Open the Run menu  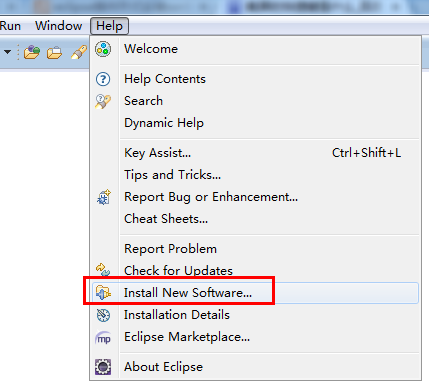(10, 26)
